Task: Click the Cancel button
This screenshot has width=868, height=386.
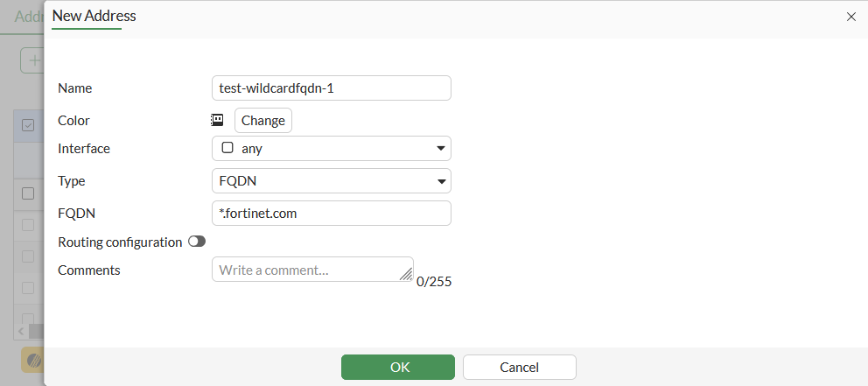Action: tap(519, 368)
